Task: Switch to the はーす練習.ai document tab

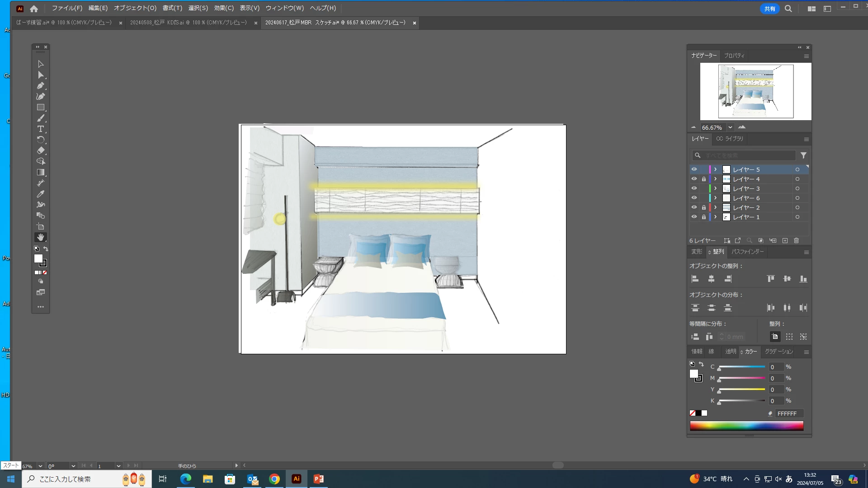Action: pos(64,23)
